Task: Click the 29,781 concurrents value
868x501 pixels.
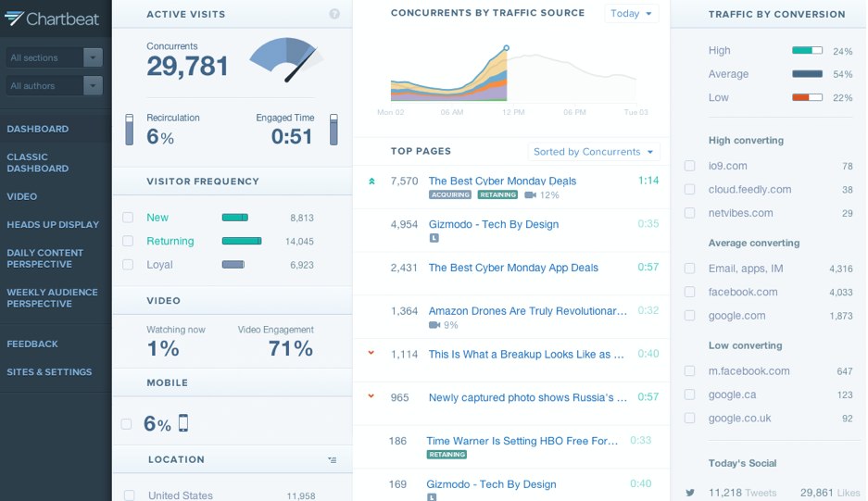Action: pyautogui.click(x=187, y=67)
